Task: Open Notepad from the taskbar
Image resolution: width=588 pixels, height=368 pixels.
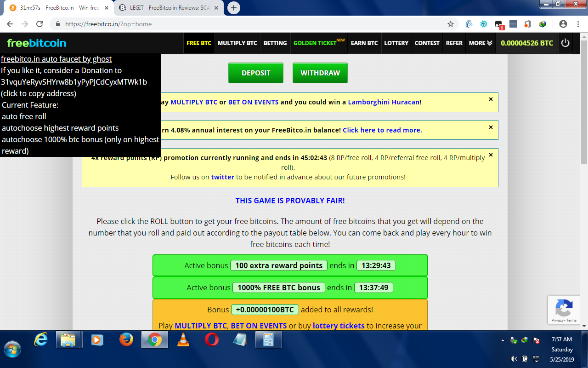Action: [x=240, y=340]
